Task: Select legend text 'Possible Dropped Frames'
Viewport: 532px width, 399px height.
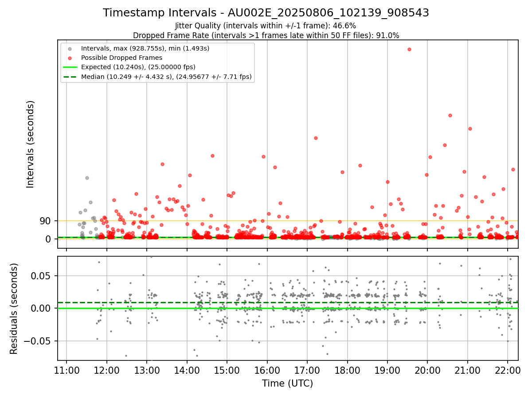Action: click(x=121, y=58)
